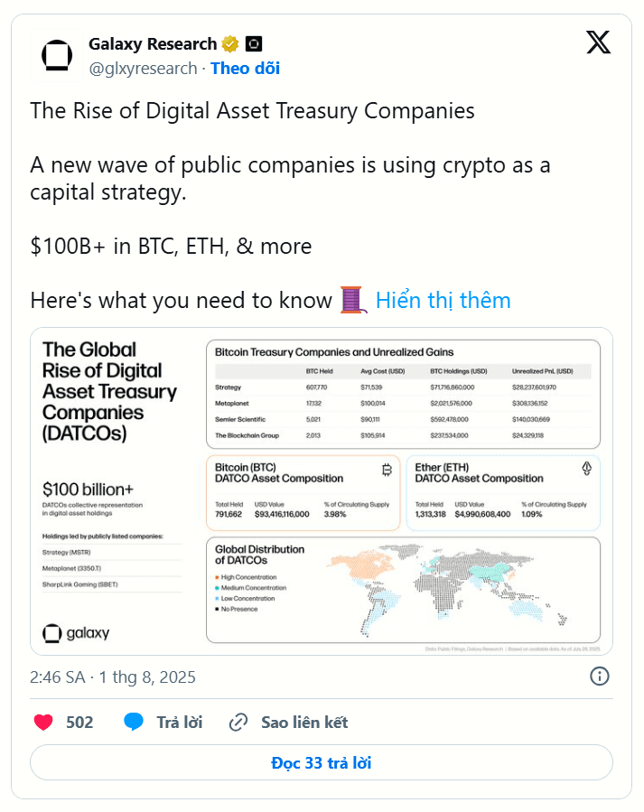The height and width of the screenshot is (812, 644).
Task: Click the Bitcoin Treasury Companies table
Action: (403, 394)
